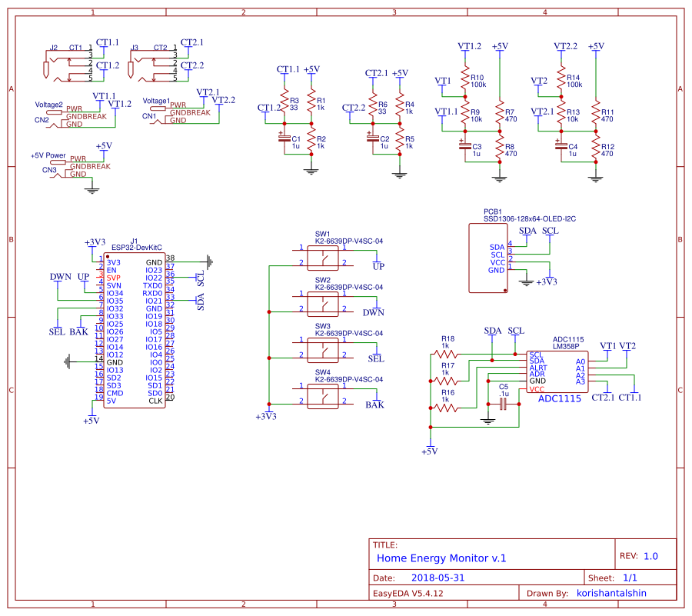Screen dimensions: 692x616
Task: Select the ESP32-DevKitC component symbol
Action: coord(135,331)
